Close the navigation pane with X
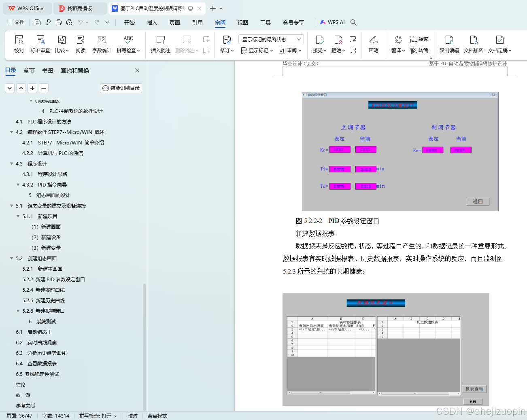 tap(137, 70)
